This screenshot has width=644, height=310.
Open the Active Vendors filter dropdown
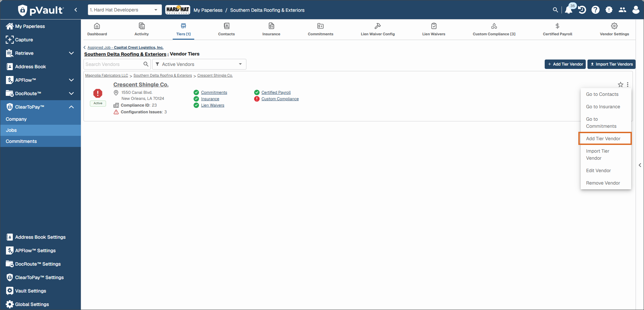(199, 64)
